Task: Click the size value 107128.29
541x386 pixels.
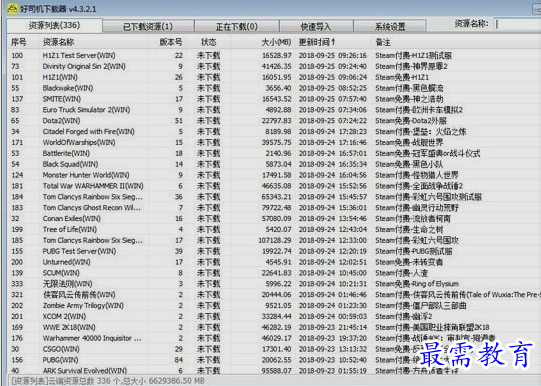Action: click(275, 240)
